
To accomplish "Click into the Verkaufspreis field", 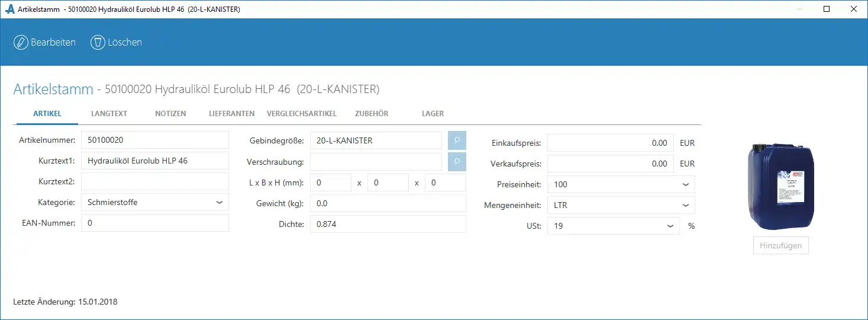I will pyautogui.click(x=611, y=164).
